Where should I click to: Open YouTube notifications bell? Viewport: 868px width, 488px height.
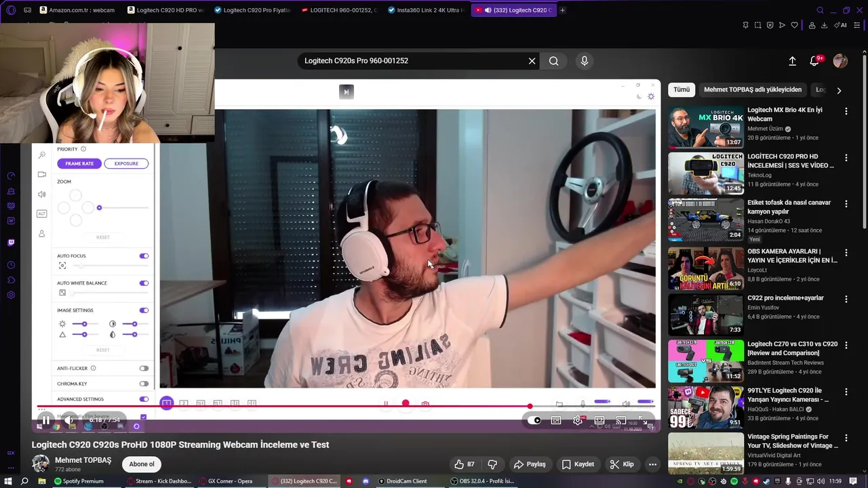pos(814,61)
